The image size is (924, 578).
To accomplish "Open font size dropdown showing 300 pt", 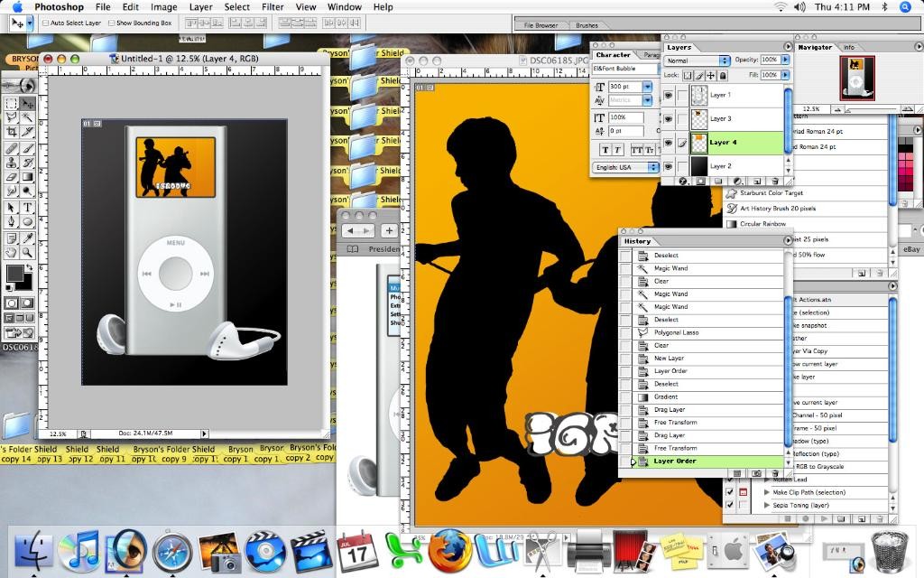I will pos(647,86).
